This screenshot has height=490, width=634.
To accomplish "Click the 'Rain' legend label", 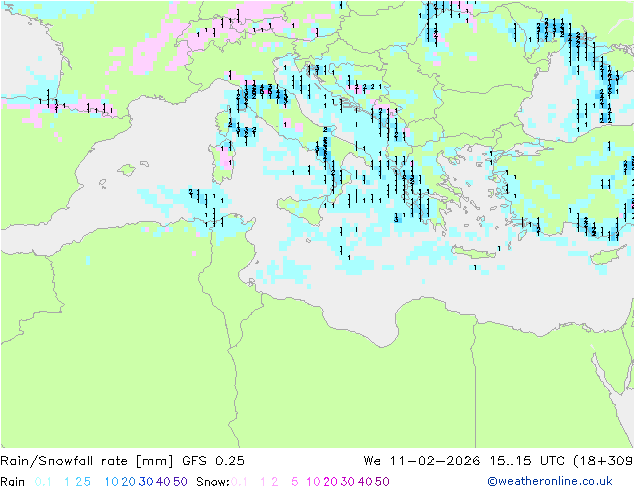I will 13,482.
